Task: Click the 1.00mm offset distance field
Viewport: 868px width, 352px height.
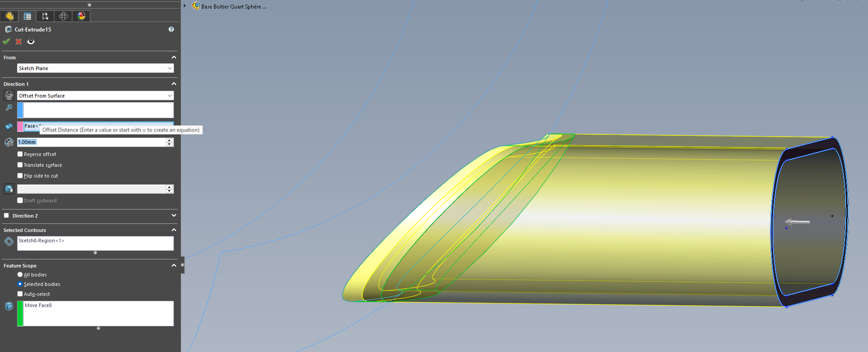Action: 90,142
